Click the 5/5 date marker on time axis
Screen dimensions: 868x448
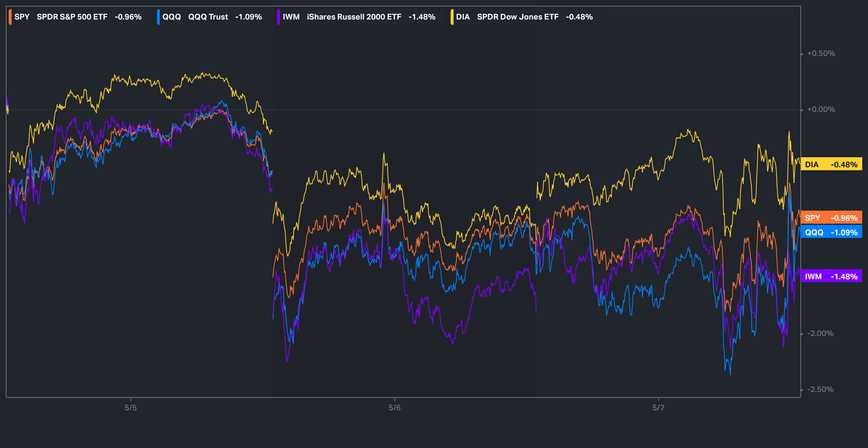[x=131, y=408]
